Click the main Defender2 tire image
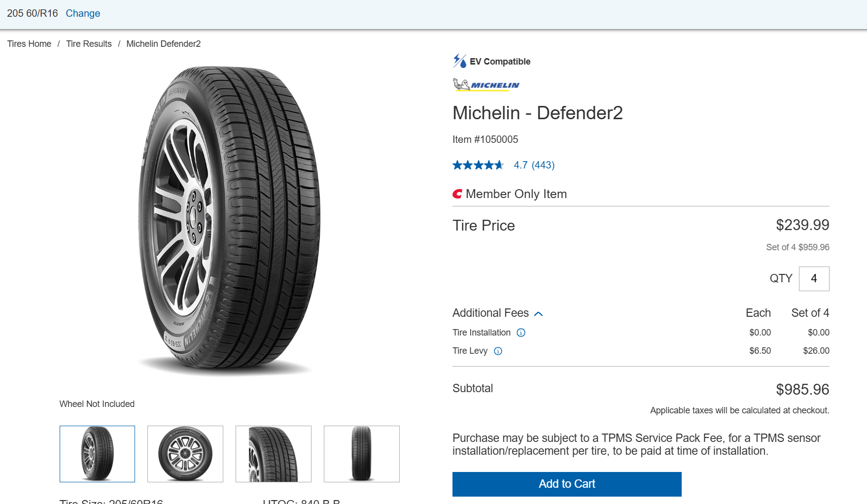 point(229,219)
